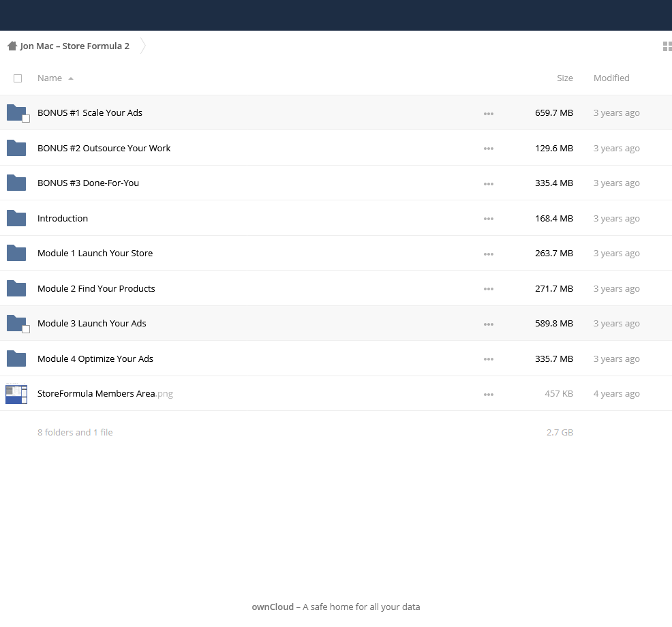Viewport: 672px width, 627px height.
Task: Click the StoreFormula Members Area image thumbnail
Action: [x=16, y=394]
